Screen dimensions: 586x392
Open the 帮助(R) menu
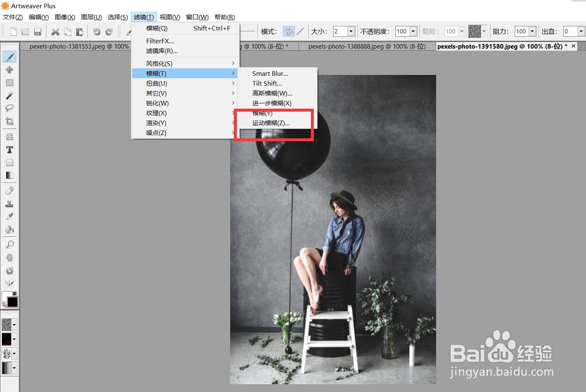tap(225, 17)
